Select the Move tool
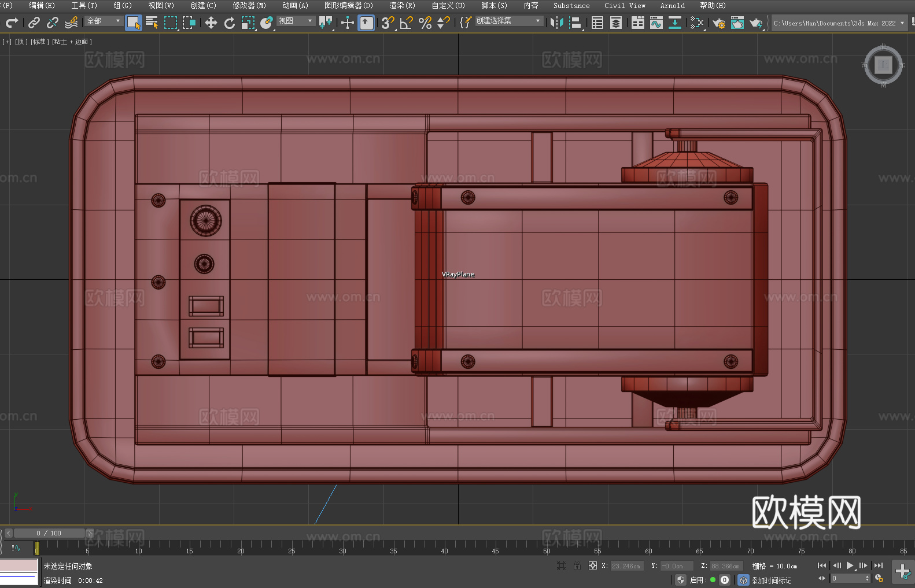 click(211, 23)
